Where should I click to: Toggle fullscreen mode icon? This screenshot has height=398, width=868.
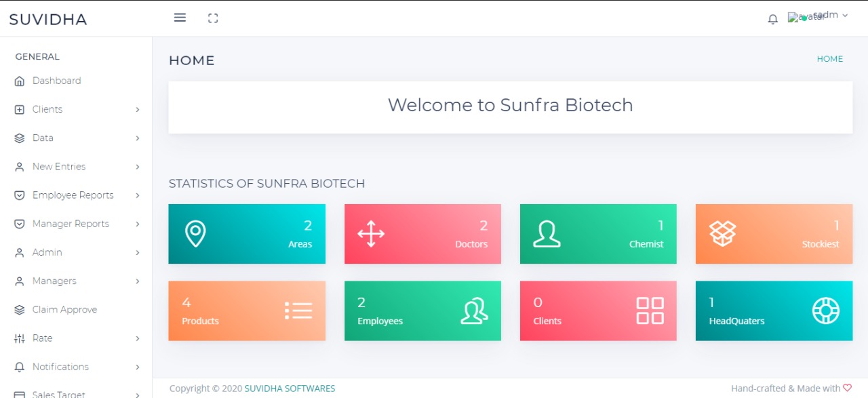tap(213, 18)
